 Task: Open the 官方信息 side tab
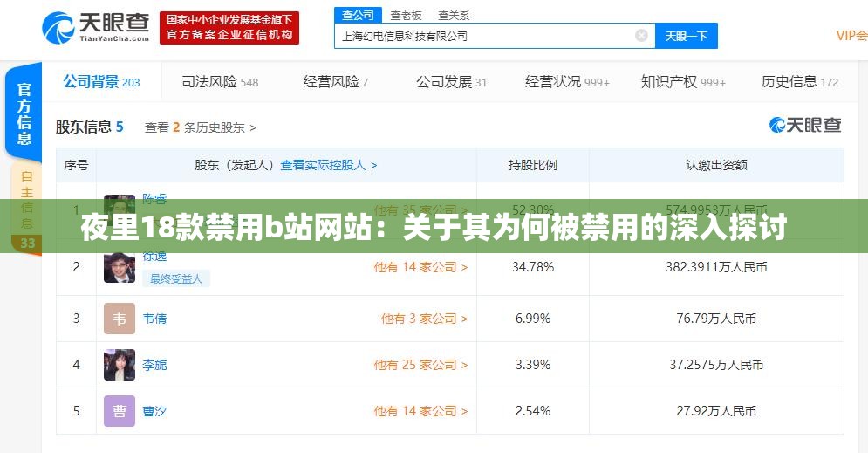pyautogui.click(x=24, y=113)
